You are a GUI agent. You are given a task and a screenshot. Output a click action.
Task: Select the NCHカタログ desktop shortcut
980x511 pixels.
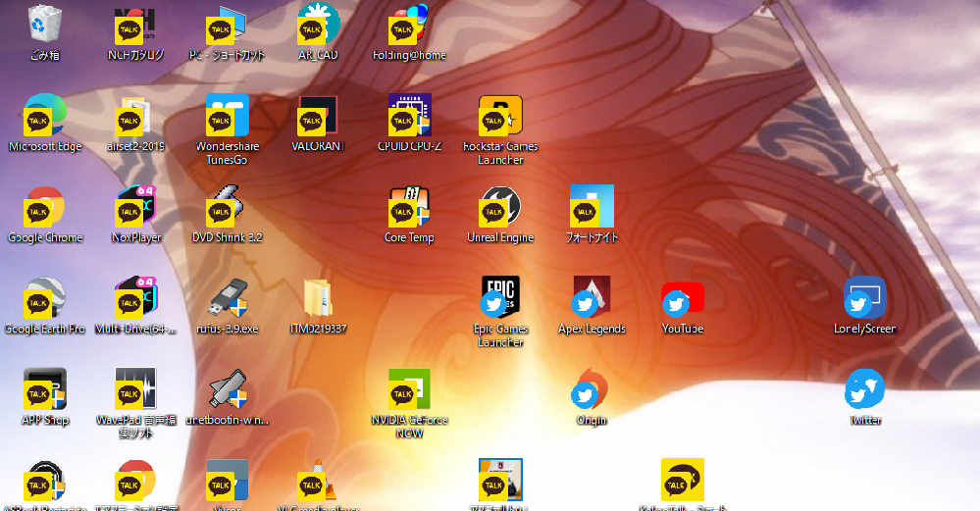(135, 25)
